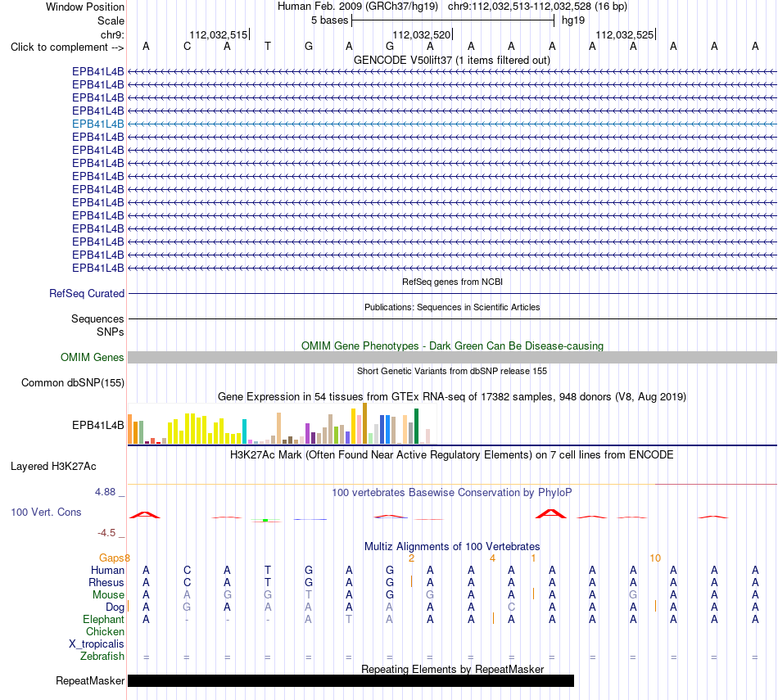Screen dimensions: 778x700
Task: Click the 'Window Position' label
Action: click(x=85, y=7)
